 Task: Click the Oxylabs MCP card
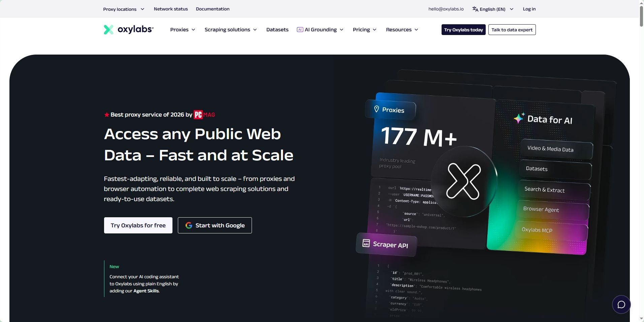pyautogui.click(x=551, y=231)
